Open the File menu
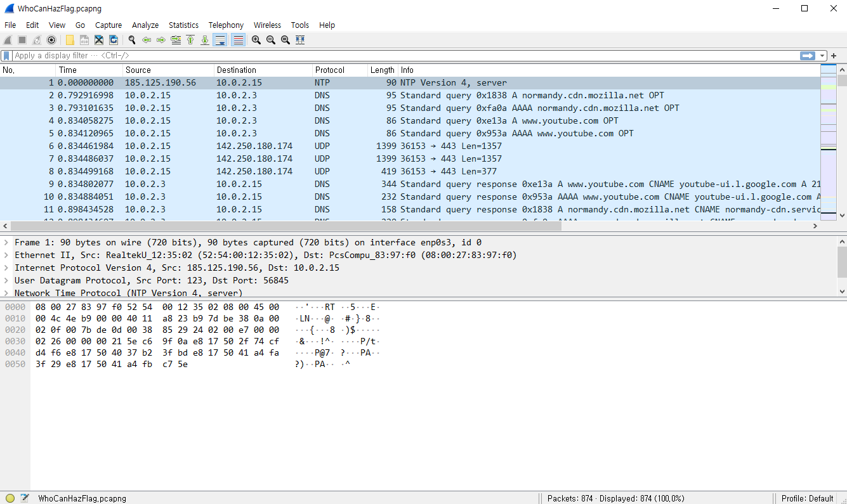Viewport: 847px width, 504px height. click(10, 25)
